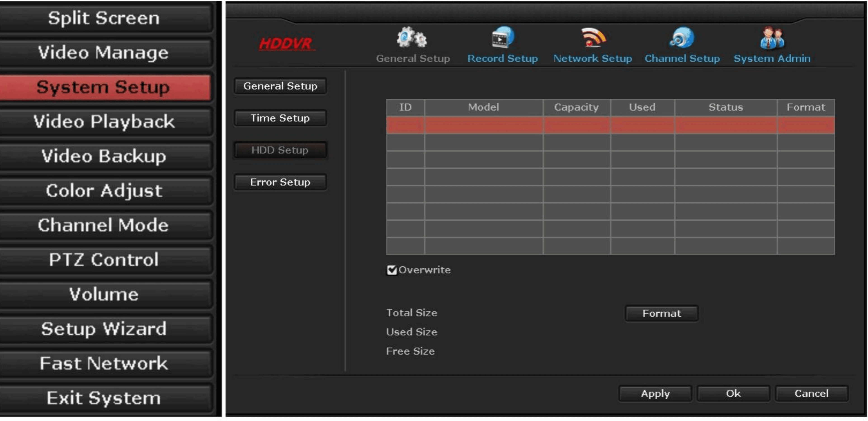Choose Exit System in the menu
The image size is (868, 421).
coord(104,398)
